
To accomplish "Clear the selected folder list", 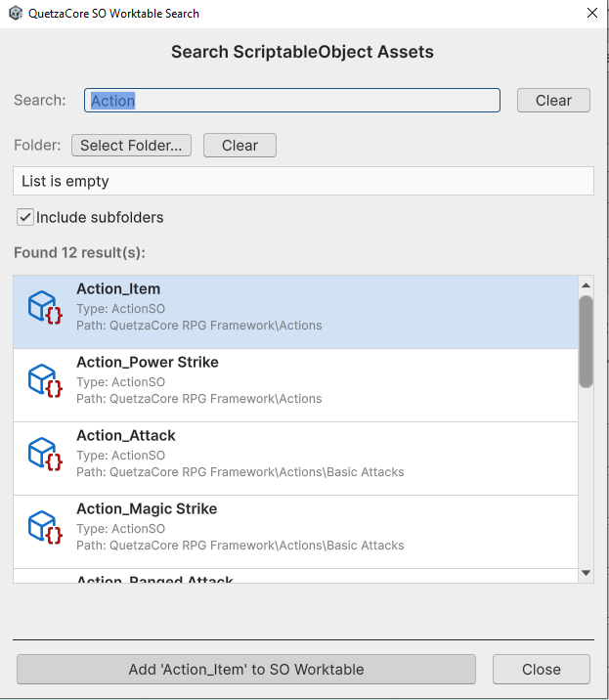I will 239,146.
